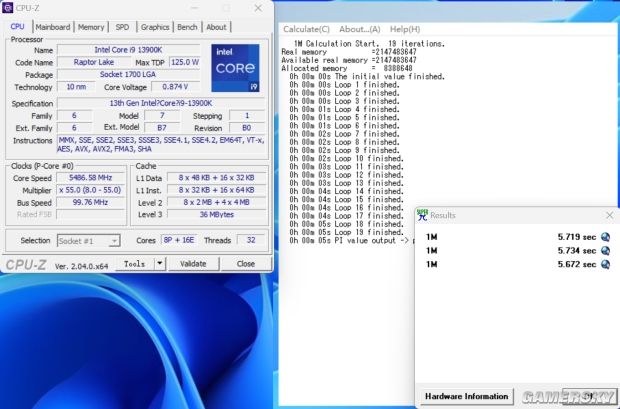Close the Results window
The width and height of the screenshot is (620, 409).
point(609,215)
